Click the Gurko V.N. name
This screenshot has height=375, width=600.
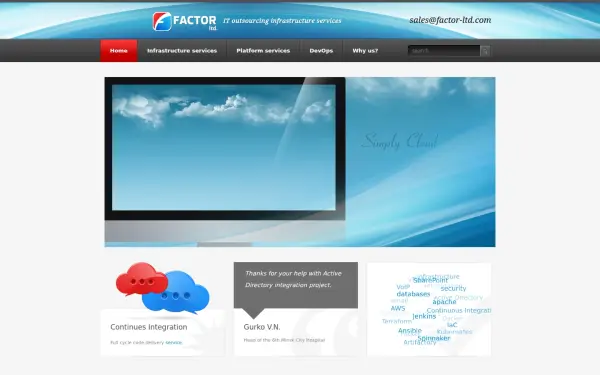tap(262, 327)
